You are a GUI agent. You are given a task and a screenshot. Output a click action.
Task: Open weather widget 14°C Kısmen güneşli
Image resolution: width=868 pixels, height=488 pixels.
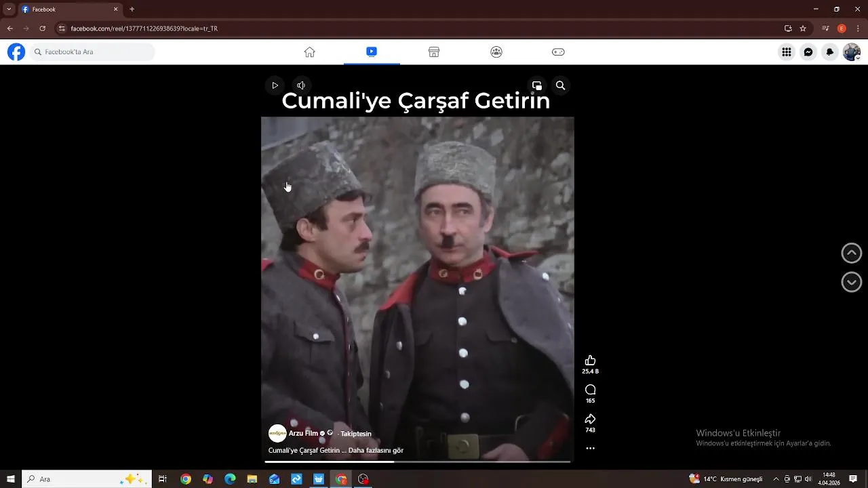pyautogui.click(x=726, y=479)
